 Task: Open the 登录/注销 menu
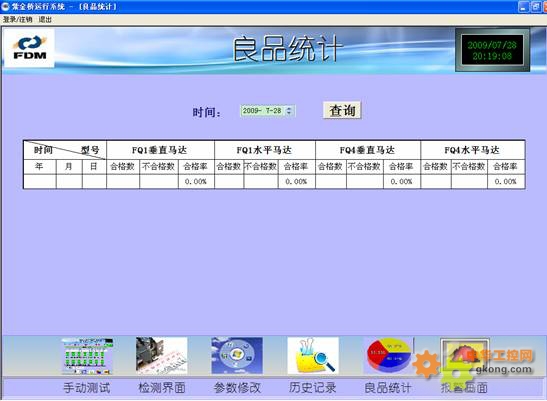click(17, 20)
